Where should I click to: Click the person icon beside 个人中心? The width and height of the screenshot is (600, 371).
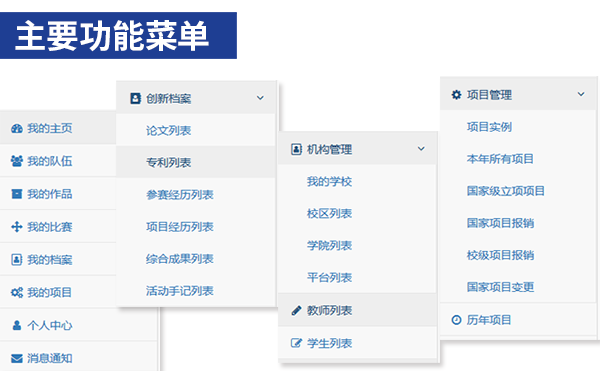tap(17, 325)
